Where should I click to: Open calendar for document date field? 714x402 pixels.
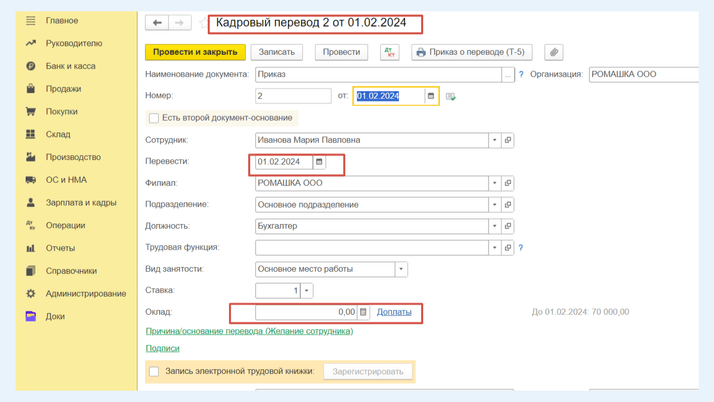(431, 96)
